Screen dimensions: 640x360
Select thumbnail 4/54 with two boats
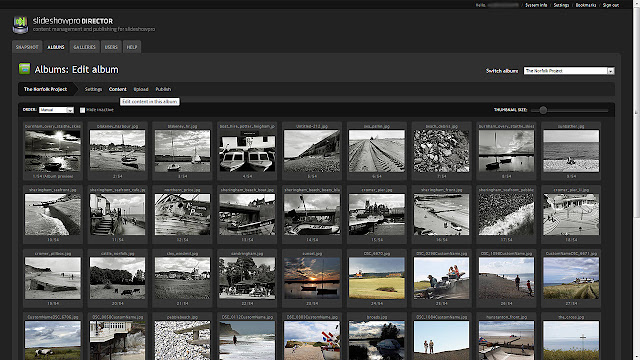tap(247, 151)
